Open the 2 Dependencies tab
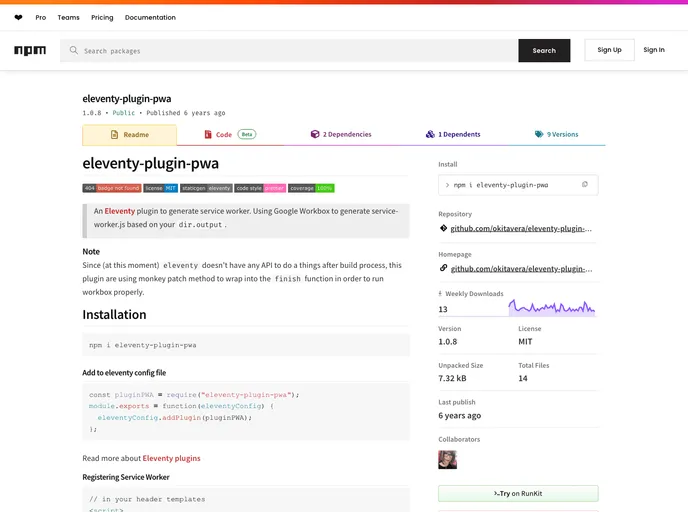The height and width of the screenshot is (512, 688). coord(341,134)
